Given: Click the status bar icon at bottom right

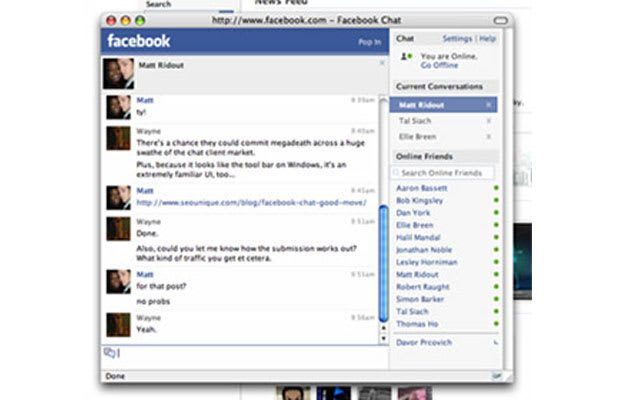Looking at the screenshot, I should tap(497, 376).
